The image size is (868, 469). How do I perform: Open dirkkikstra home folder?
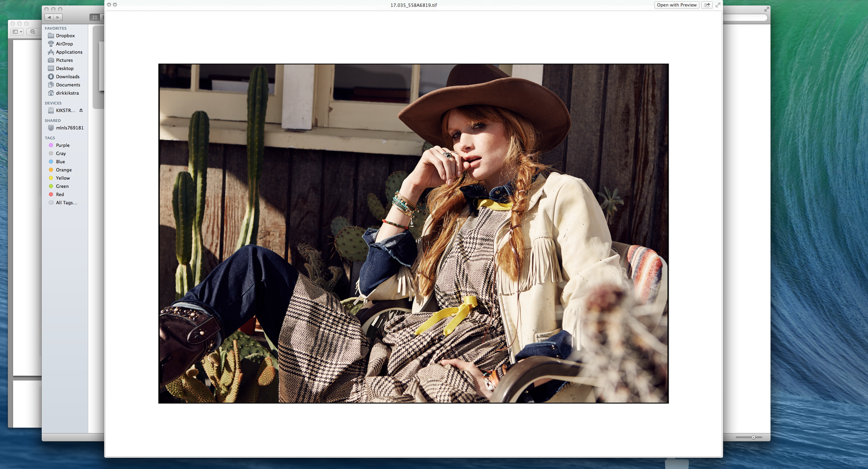click(x=67, y=93)
